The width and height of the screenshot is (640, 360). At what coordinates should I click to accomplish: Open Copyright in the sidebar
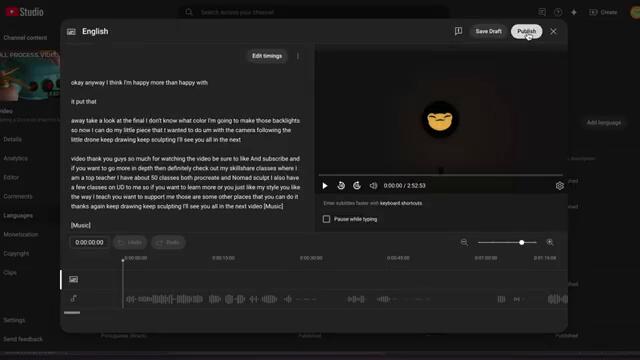(16, 253)
